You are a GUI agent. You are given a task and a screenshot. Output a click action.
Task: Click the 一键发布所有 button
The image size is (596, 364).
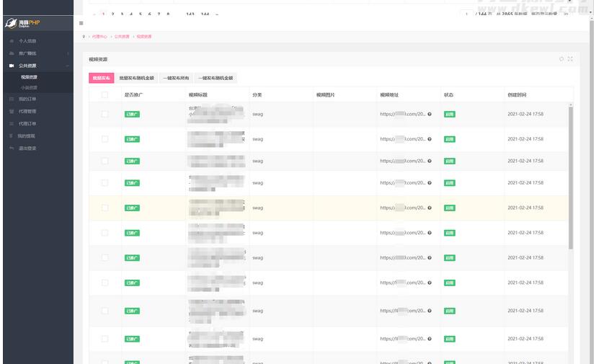[176, 78]
